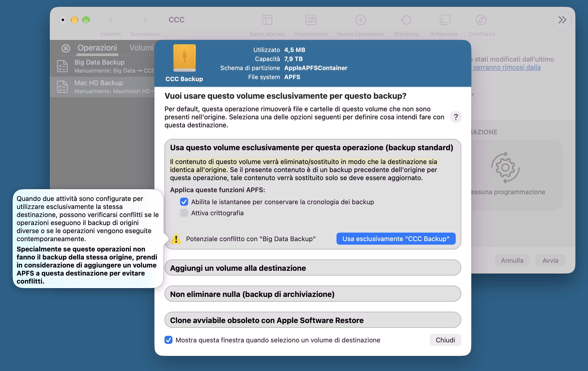This screenshot has width=588, height=371.
Task: Click the green zoom window button
Action: [86, 20]
